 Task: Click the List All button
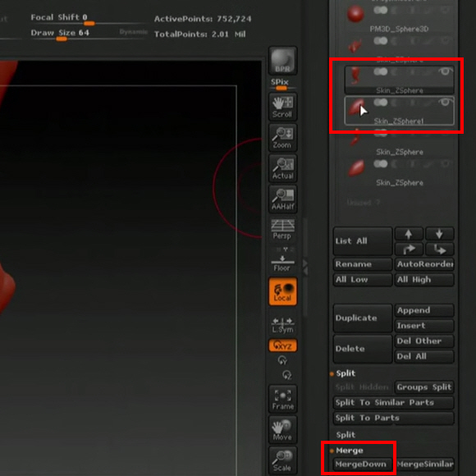pyautogui.click(x=363, y=241)
